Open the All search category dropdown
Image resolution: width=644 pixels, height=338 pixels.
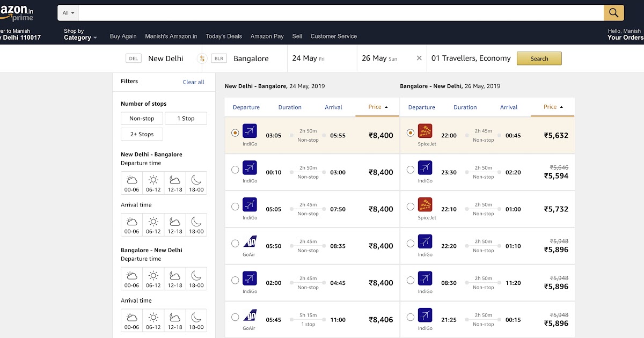[68, 13]
